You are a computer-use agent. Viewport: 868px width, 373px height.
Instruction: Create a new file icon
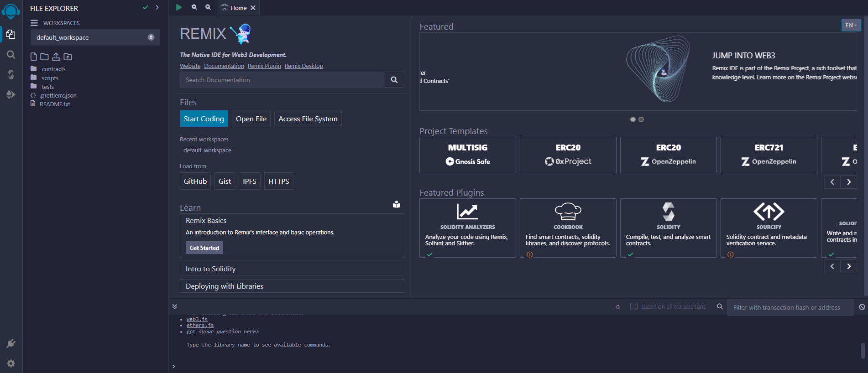34,57
